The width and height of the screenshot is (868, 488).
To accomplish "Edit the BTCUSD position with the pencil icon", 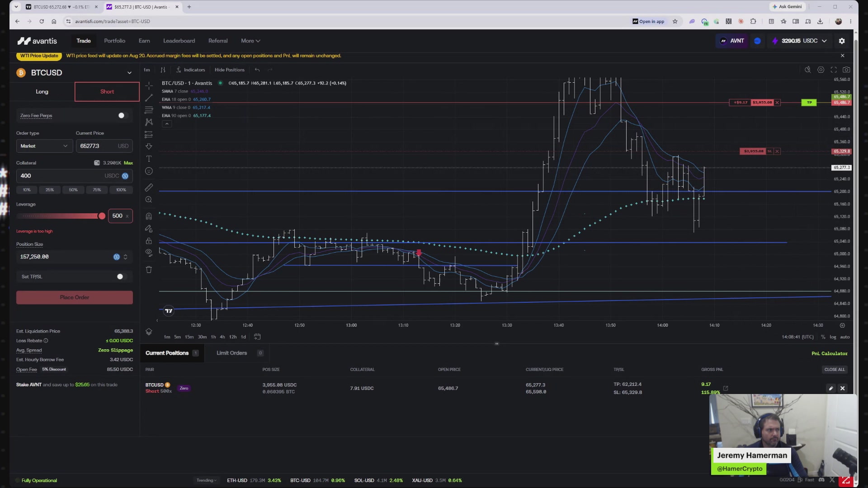I will click(831, 388).
